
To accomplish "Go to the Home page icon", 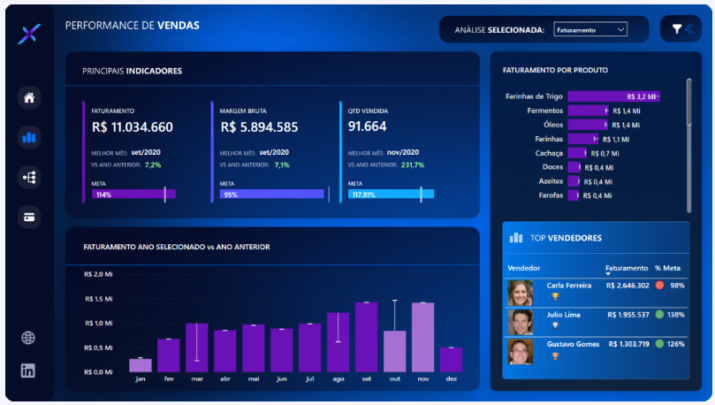I will click(29, 98).
